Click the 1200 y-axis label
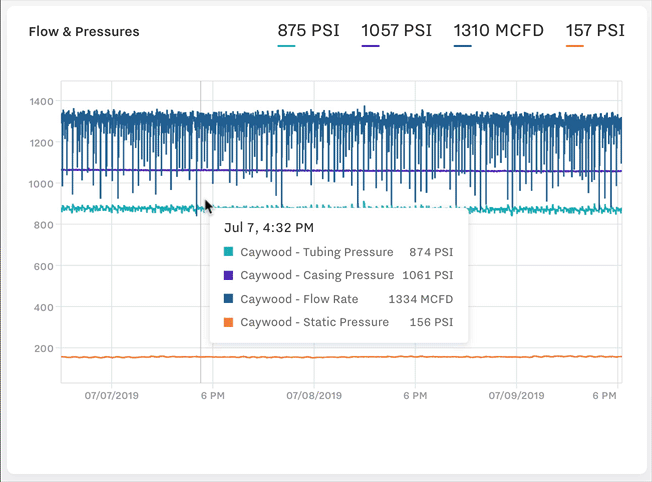652x482 pixels. (42, 143)
